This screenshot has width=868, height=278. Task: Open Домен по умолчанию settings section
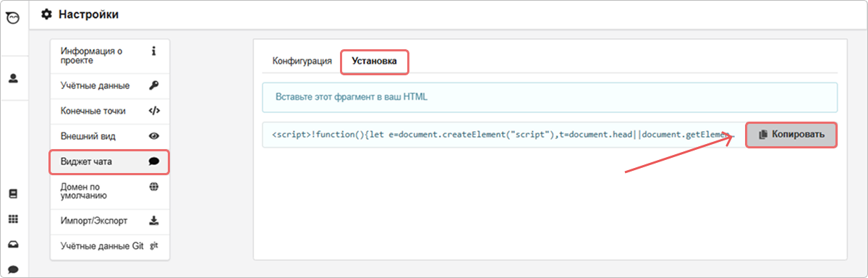tap(110, 191)
